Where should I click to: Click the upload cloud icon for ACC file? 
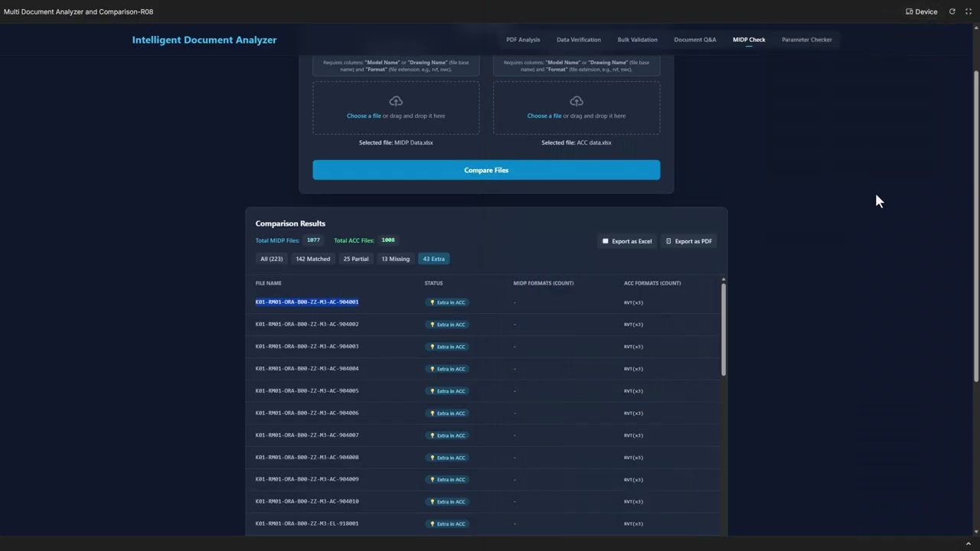577,101
